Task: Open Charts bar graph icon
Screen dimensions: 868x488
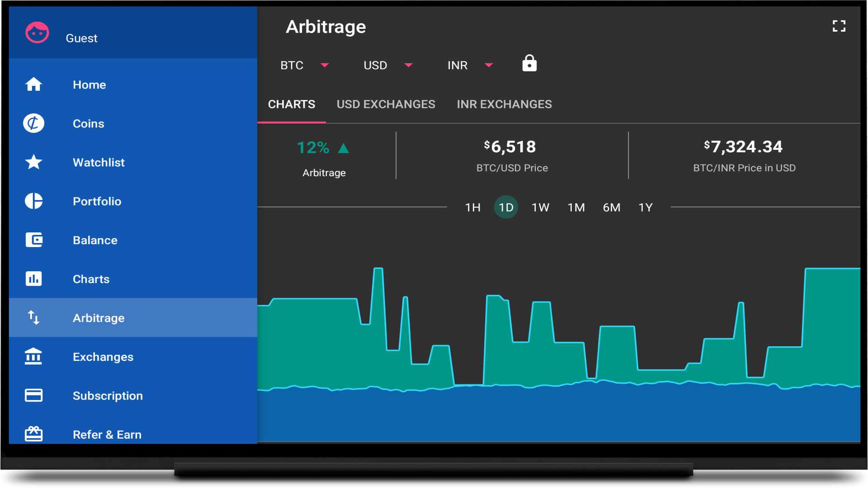Action: coord(34,279)
